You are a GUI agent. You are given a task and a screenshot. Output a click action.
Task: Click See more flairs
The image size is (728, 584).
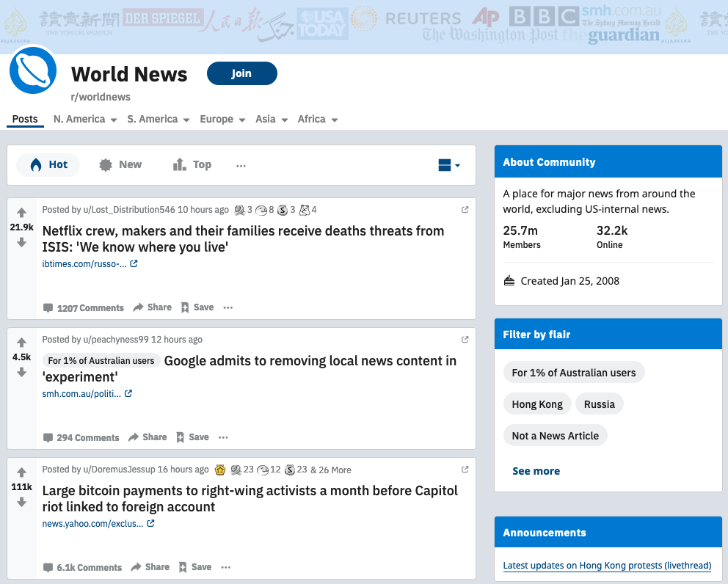click(x=536, y=471)
